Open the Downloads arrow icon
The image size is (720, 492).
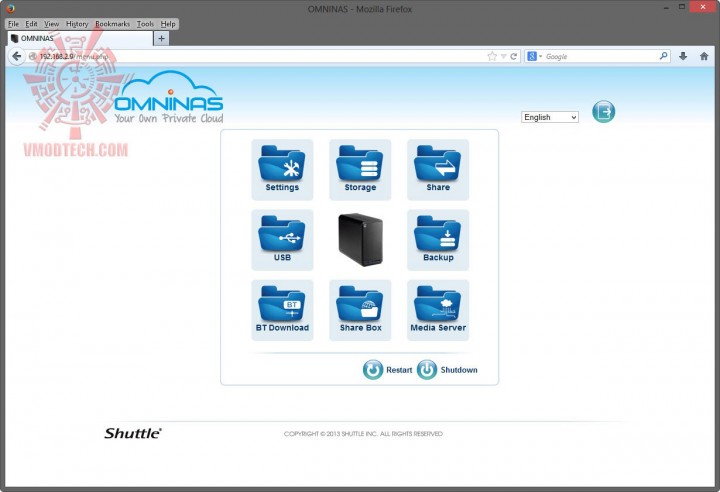(x=683, y=57)
